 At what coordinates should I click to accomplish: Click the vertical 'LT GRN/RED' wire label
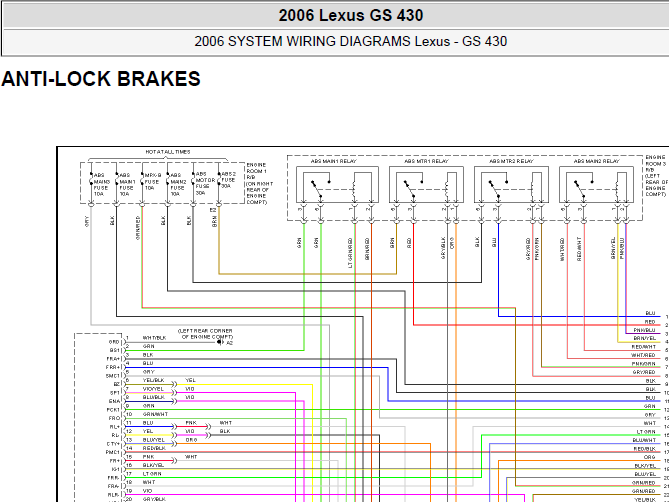click(350, 252)
